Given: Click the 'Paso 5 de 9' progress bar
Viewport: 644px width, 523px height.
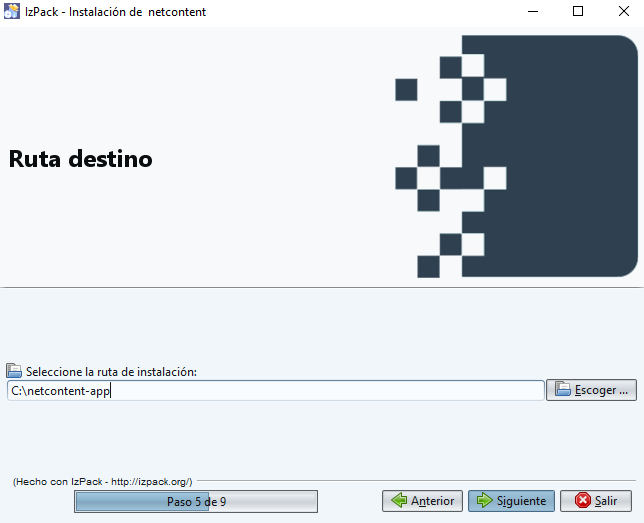Looking at the screenshot, I should point(196,501).
